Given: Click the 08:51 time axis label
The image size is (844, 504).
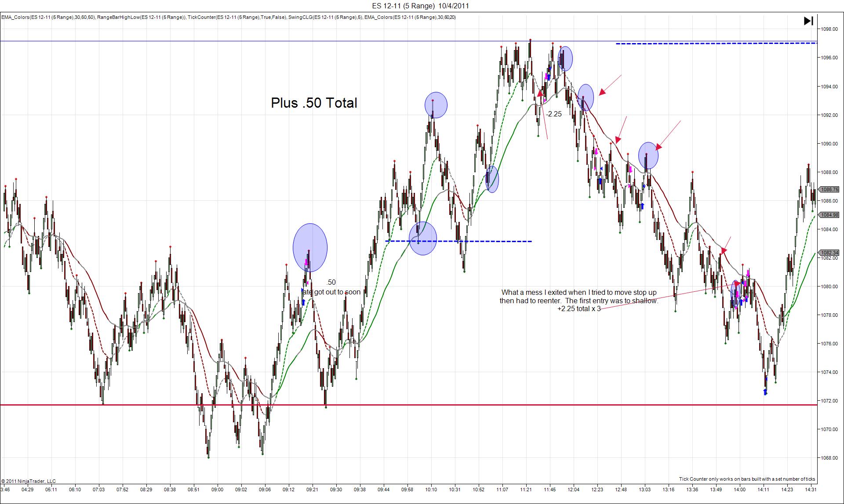Looking at the screenshot, I should (193, 489).
